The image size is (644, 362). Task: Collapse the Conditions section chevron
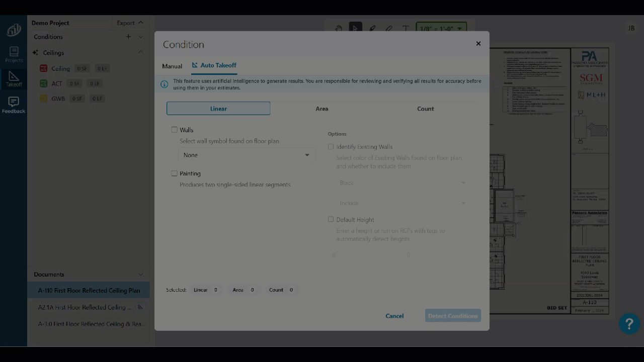tap(141, 37)
